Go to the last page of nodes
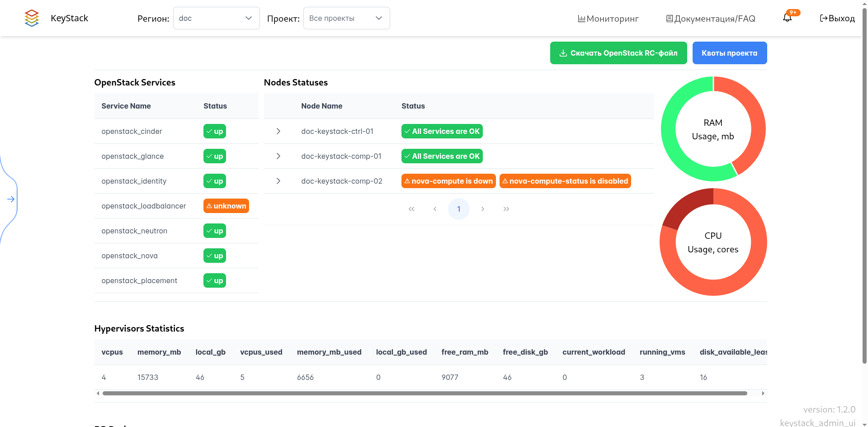Image resolution: width=868 pixels, height=427 pixels. point(506,209)
